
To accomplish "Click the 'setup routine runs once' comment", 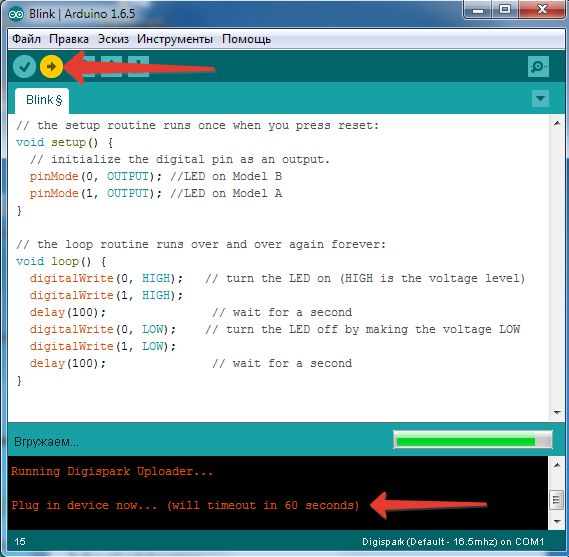I will pos(197,126).
